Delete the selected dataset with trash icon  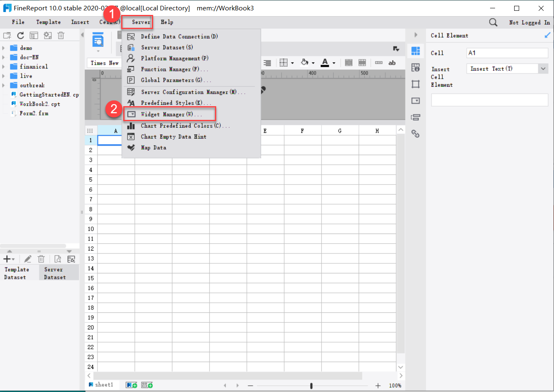[x=41, y=259]
